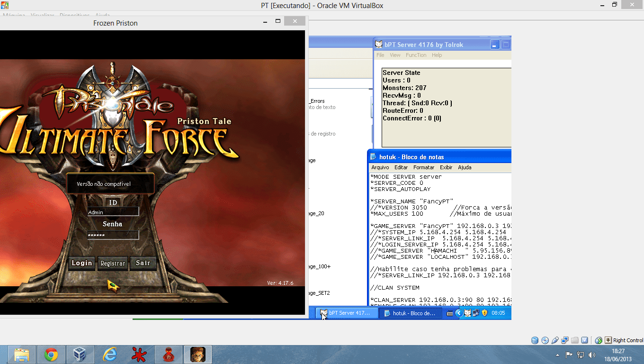Show hidden icons in Windows system tray
This screenshot has height=364, width=644.
tap(558, 355)
